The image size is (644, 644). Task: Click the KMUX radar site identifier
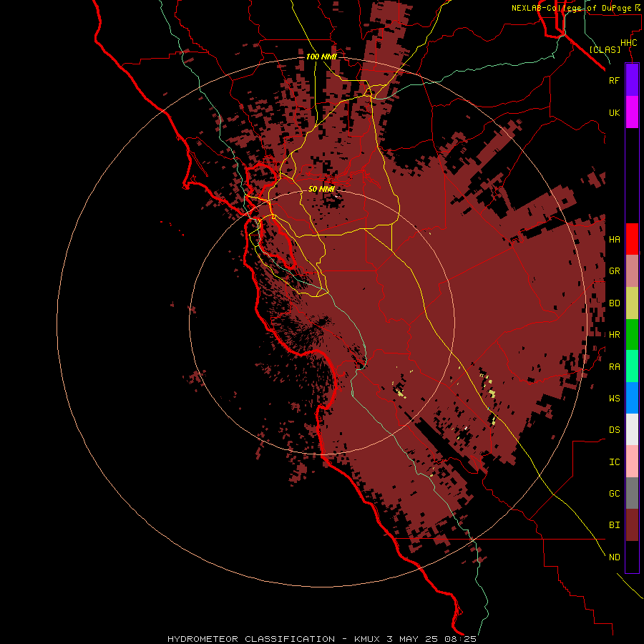pyautogui.click(x=367, y=639)
